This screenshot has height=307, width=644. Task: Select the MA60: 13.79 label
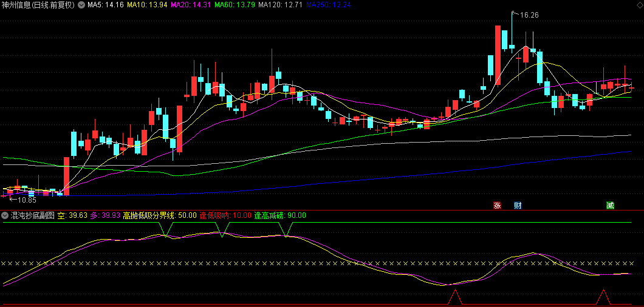click(235, 5)
